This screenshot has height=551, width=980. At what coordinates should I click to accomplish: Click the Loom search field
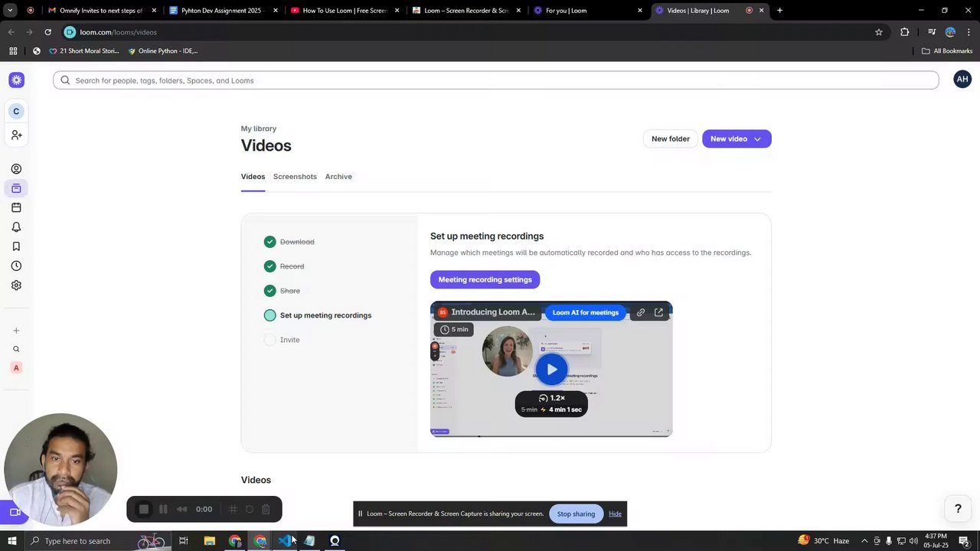point(496,80)
